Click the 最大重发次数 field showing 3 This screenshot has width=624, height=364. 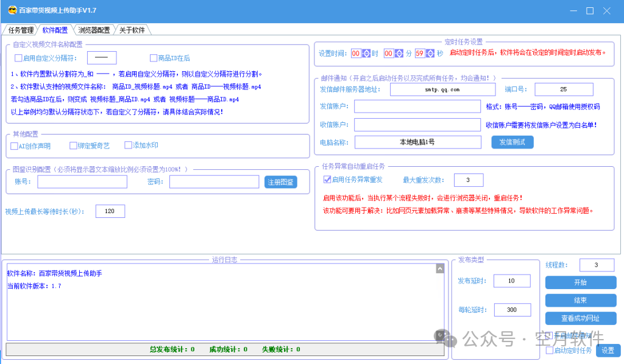[469, 180]
